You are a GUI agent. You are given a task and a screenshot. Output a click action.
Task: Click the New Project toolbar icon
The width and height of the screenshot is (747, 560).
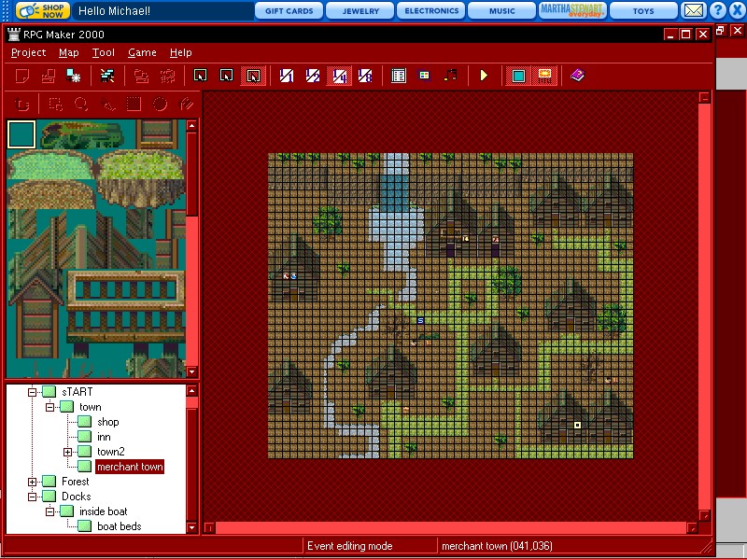coord(22,76)
